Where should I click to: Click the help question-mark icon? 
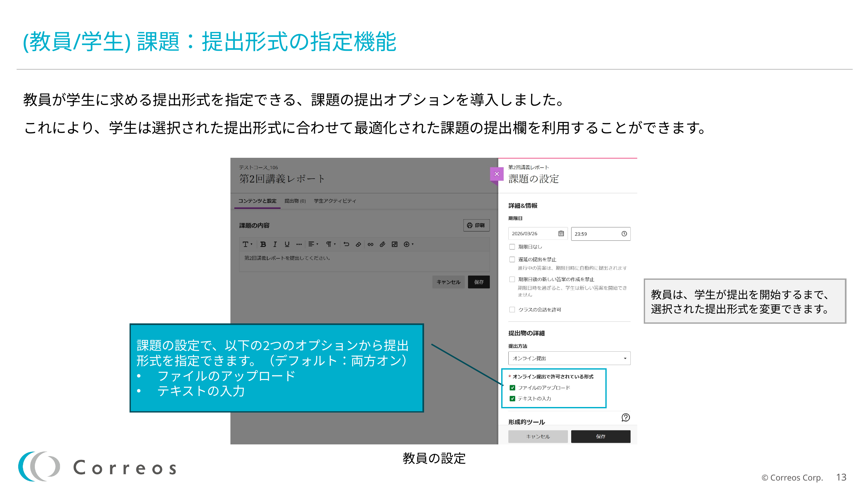626,418
